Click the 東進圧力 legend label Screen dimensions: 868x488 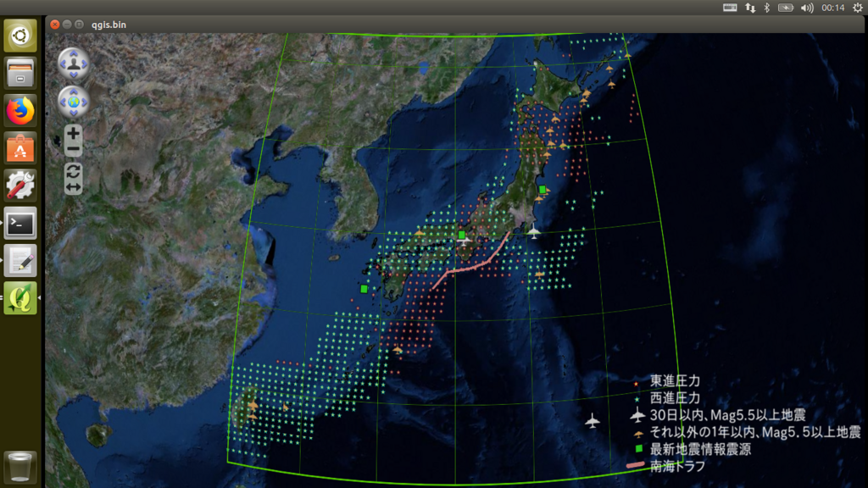[675, 380]
